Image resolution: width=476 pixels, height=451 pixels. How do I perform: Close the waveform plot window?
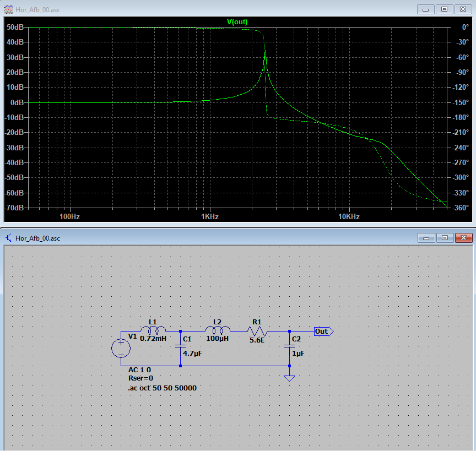463,9
